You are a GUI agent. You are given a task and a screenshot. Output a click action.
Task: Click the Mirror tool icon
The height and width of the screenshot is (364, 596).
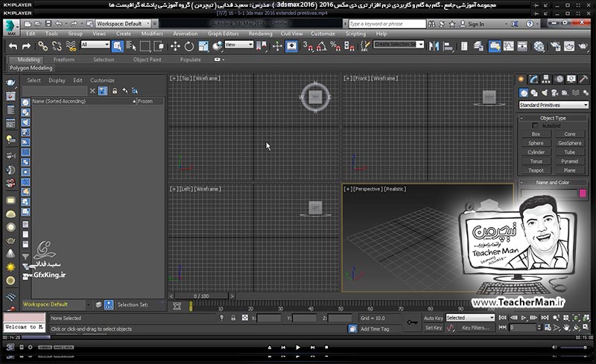coord(434,46)
